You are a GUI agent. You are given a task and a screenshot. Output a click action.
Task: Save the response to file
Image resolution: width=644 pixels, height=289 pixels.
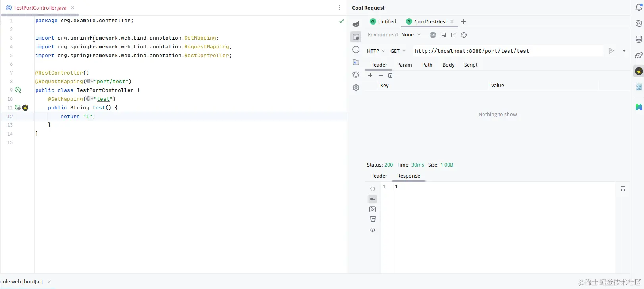[x=623, y=189]
